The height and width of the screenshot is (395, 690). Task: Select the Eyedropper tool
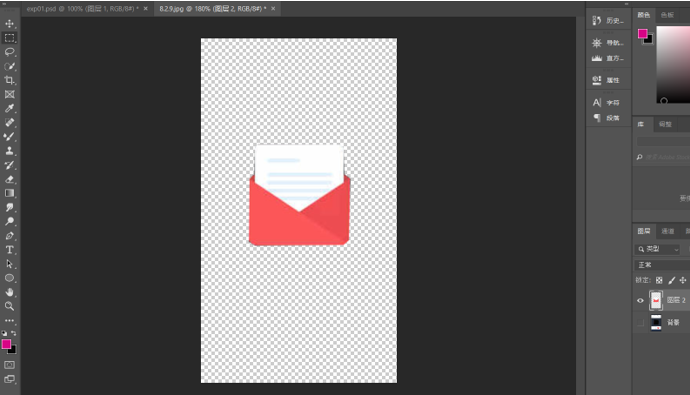[9, 109]
